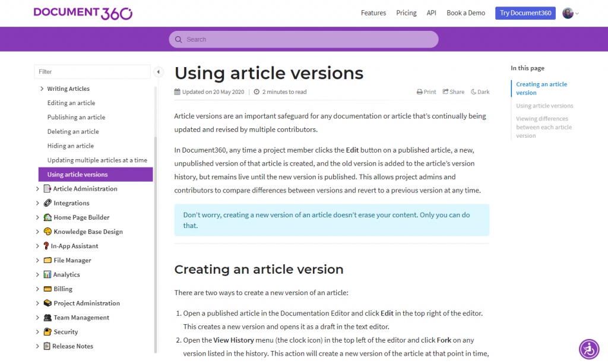Select the Security shield icon
The width and height of the screenshot is (608, 364).
[x=47, y=331]
